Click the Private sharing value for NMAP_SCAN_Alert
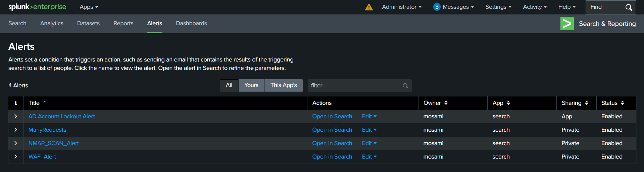This screenshot has width=644, height=172. pyautogui.click(x=571, y=143)
